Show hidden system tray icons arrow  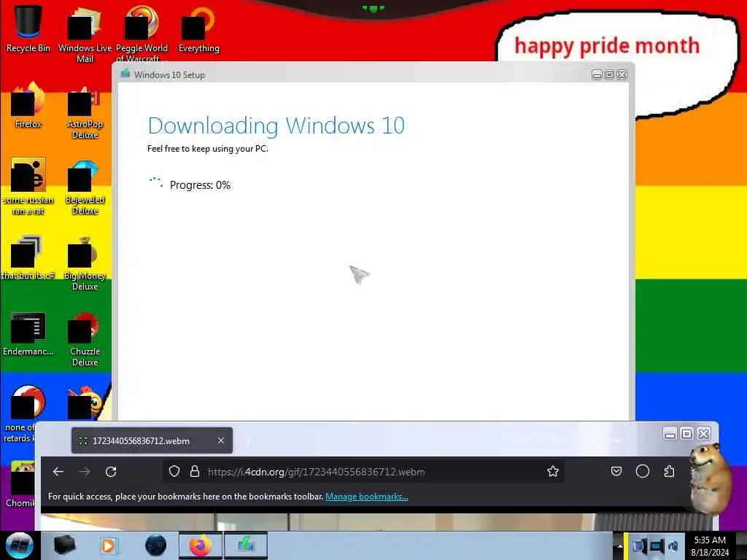619,546
